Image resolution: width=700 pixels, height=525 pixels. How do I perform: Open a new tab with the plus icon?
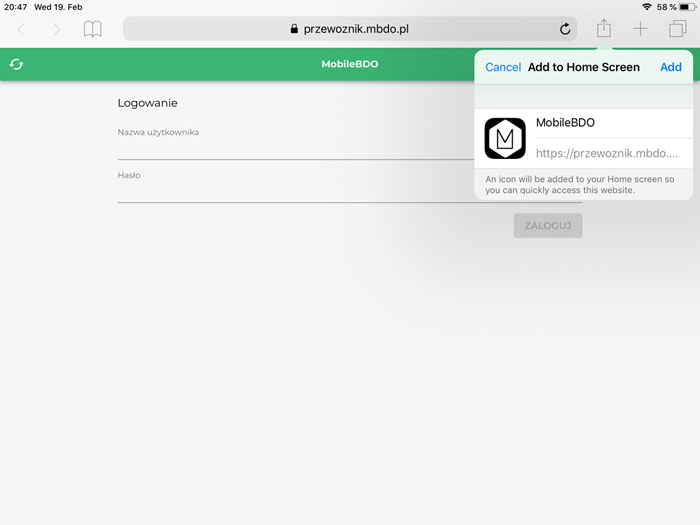pyautogui.click(x=640, y=29)
